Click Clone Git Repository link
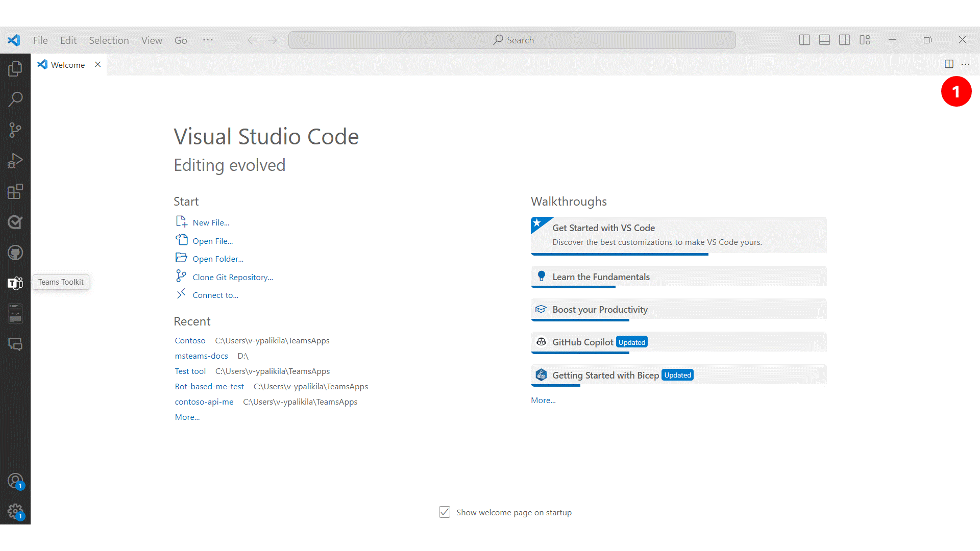Viewport: 980px width, 551px height. [232, 277]
